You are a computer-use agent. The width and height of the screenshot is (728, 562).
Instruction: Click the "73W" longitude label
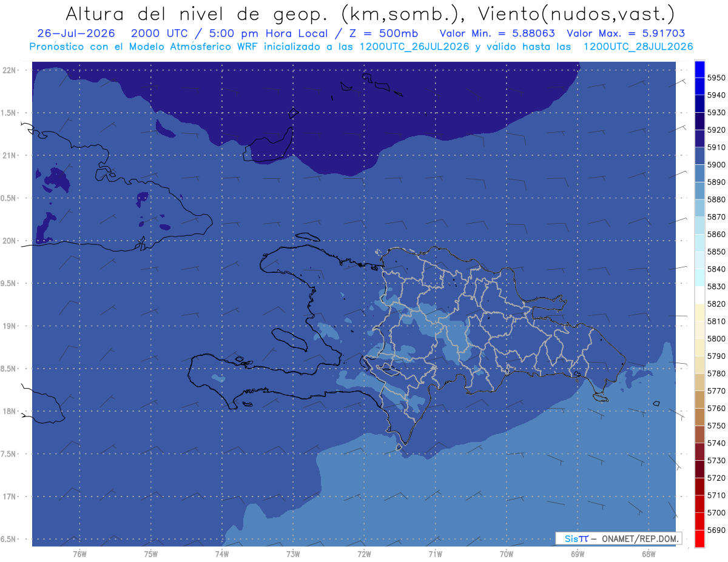[x=293, y=554]
